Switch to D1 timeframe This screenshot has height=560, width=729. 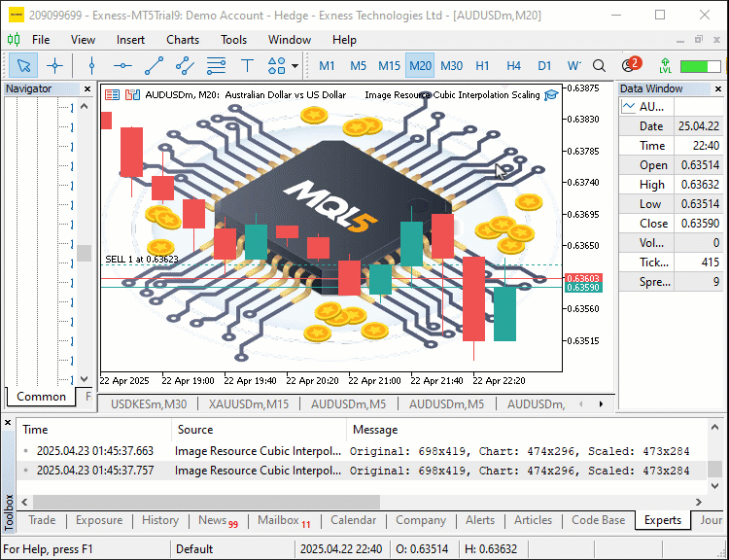(x=544, y=65)
